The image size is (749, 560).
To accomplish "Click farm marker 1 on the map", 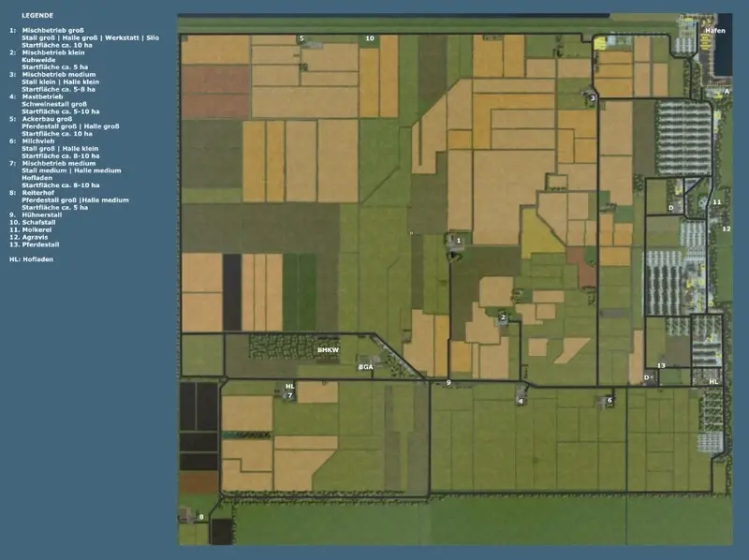I will pyautogui.click(x=458, y=241).
